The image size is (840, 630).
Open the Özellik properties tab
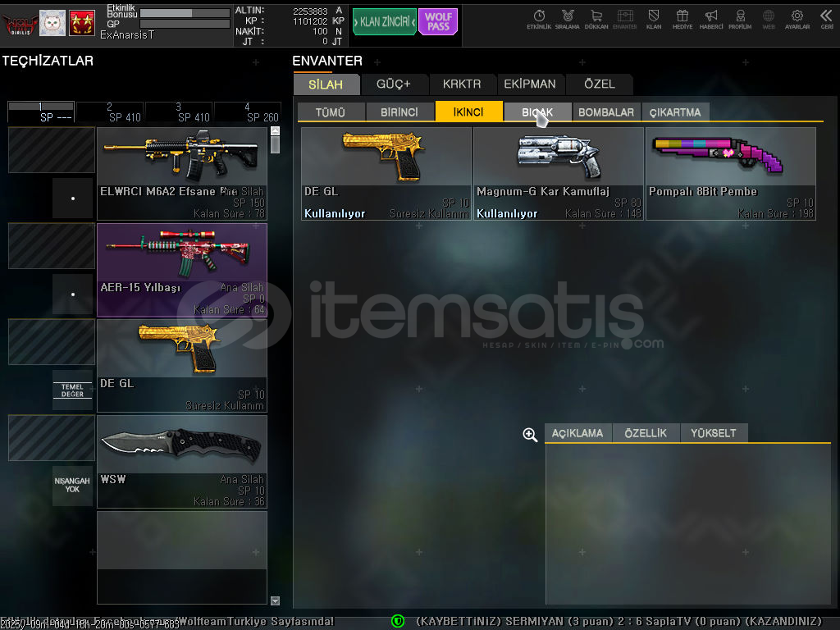[646, 433]
